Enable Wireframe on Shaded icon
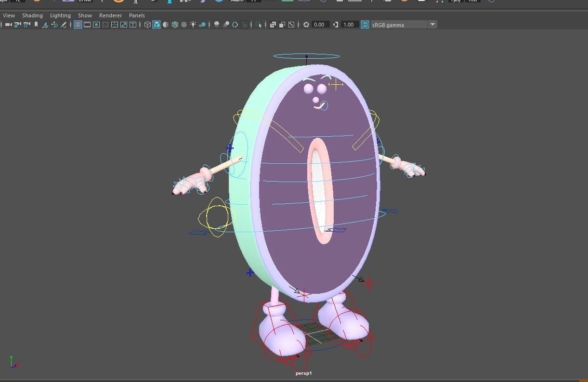This screenshot has width=588, height=382. (x=175, y=25)
